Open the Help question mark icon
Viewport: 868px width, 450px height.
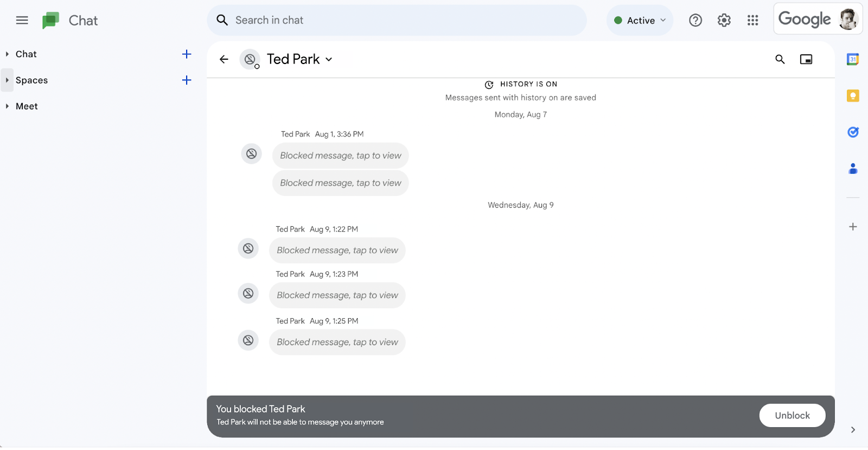[695, 21]
